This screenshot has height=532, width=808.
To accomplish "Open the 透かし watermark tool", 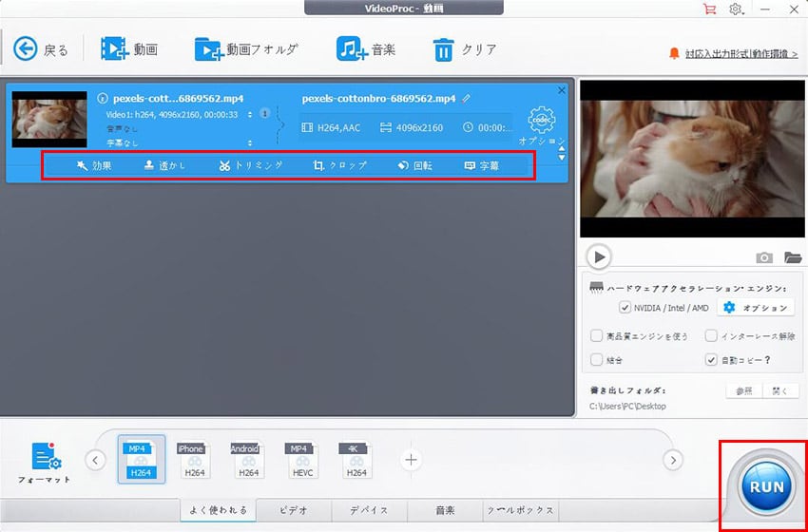I will coord(164,165).
